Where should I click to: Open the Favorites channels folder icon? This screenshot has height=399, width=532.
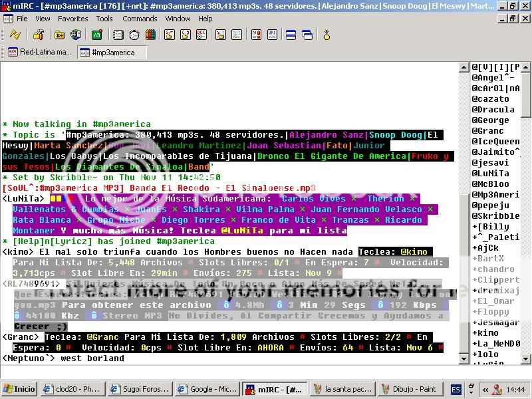click(59, 35)
